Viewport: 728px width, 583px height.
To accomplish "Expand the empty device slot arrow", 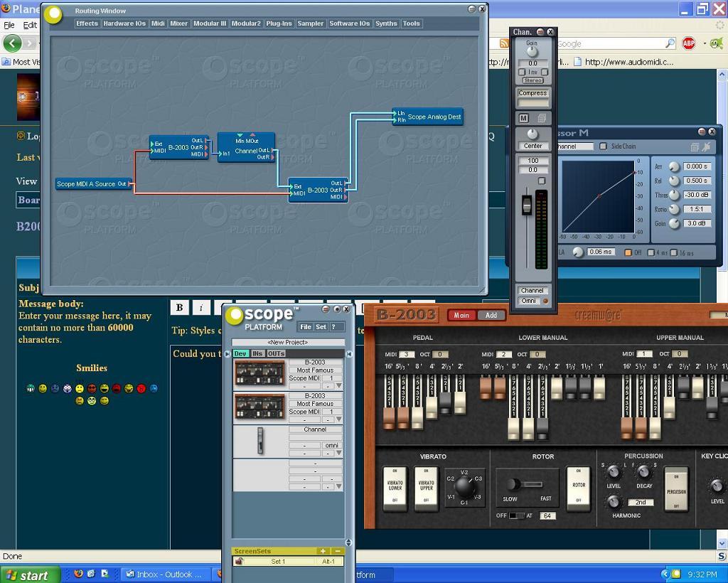I will coord(339,486).
